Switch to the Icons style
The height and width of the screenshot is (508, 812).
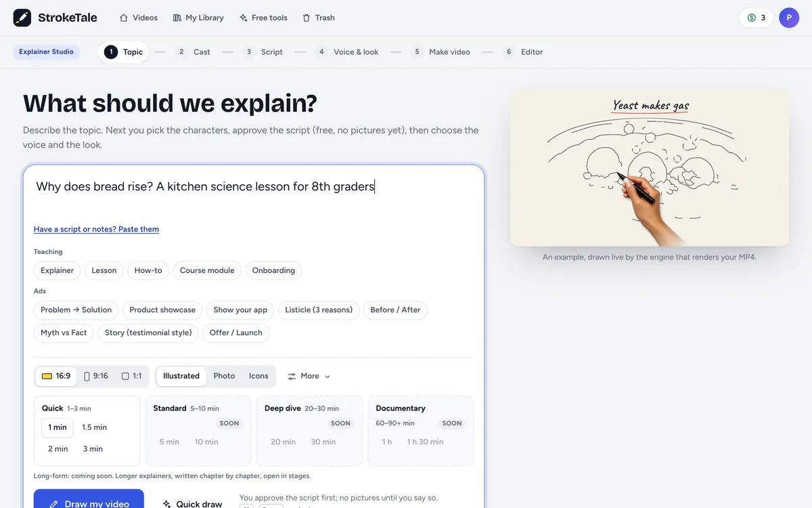pyautogui.click(x=258, y=376)
